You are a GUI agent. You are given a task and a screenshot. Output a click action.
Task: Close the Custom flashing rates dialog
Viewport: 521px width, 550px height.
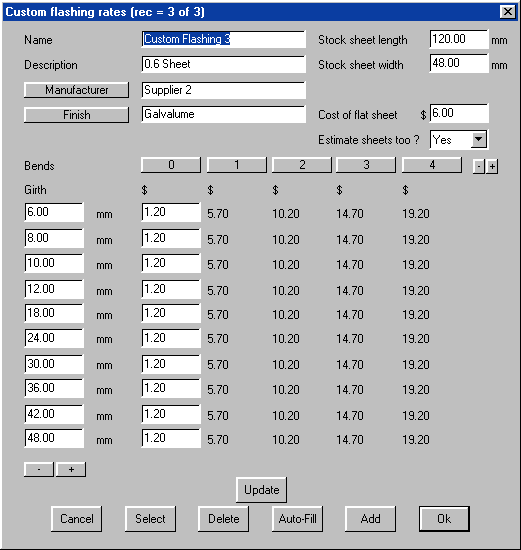coord(508,12)
